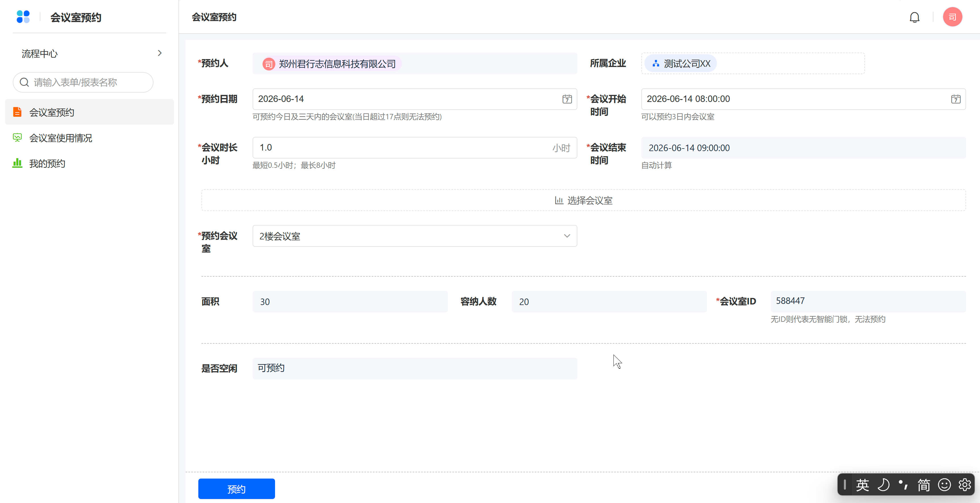Click sidebar title 会议室预约 next to logo
Image resolution: width=980 pixels, height=503 pixels.
76,18
